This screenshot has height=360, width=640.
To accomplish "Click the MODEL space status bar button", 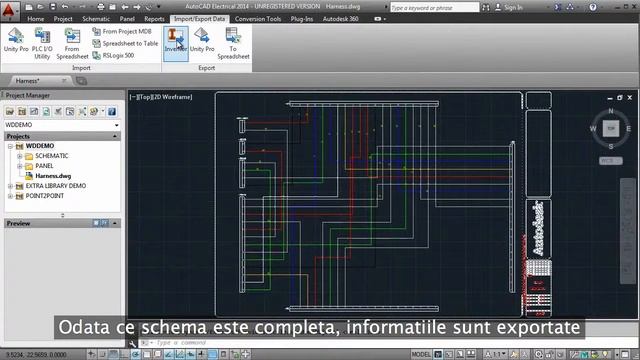I will point(421,354).
